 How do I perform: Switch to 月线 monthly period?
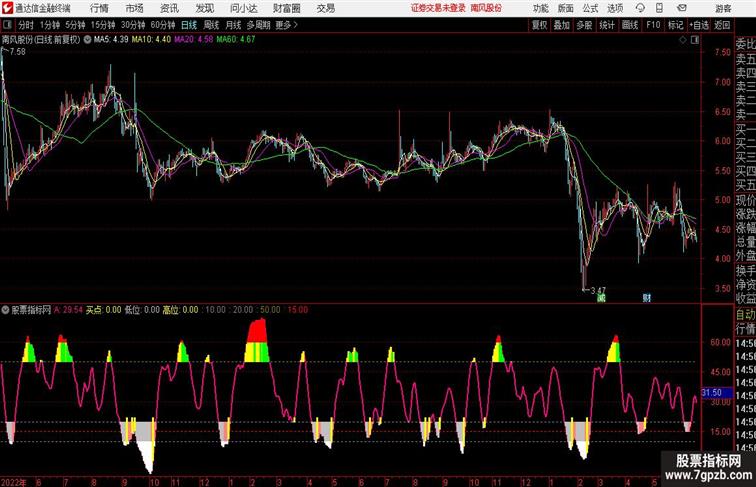[x=233, y=25]
